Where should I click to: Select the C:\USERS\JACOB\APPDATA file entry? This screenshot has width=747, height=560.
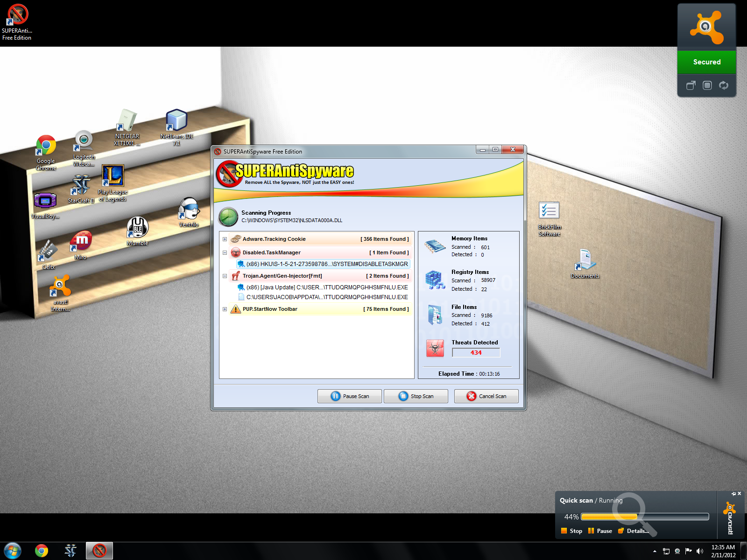[x=323, y=297]
